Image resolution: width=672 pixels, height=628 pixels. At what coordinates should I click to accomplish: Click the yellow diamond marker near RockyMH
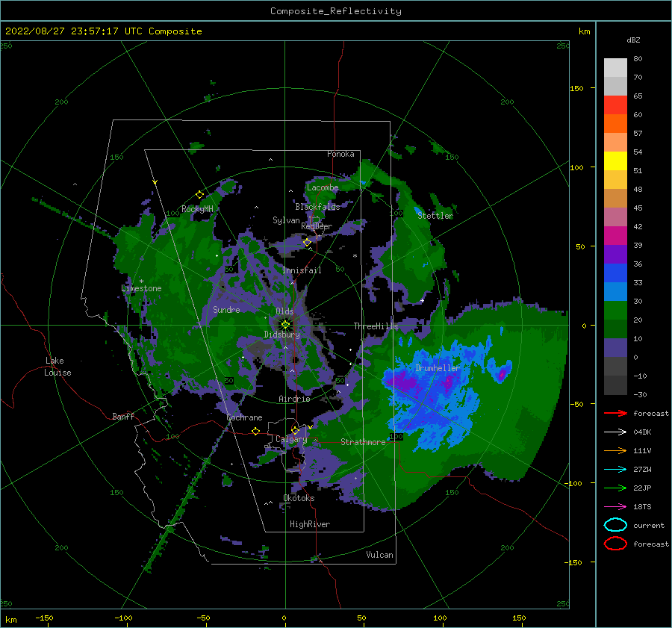199,195
